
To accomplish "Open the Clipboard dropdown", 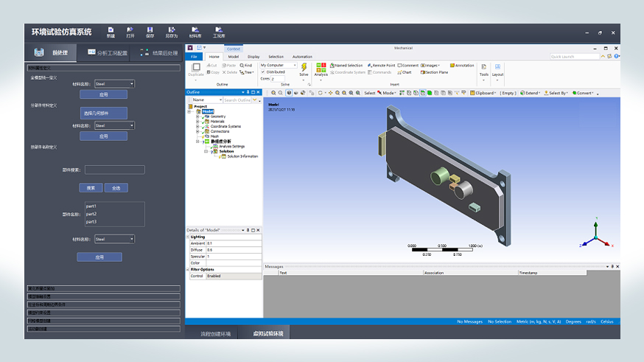I will click(x=483, y=93).
